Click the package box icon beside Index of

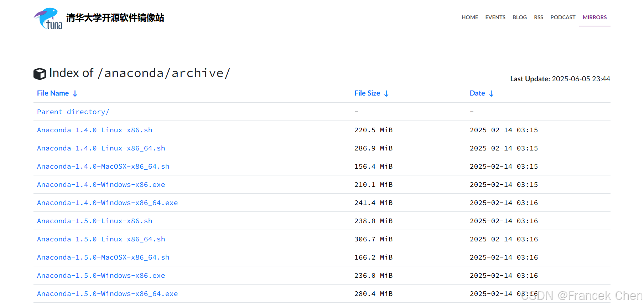[40, 74]
